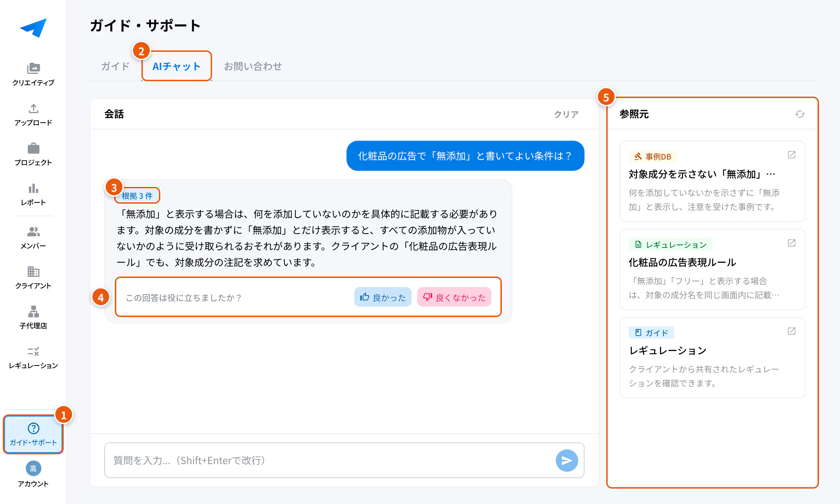Open the 子代理店 section

(33, 317)
